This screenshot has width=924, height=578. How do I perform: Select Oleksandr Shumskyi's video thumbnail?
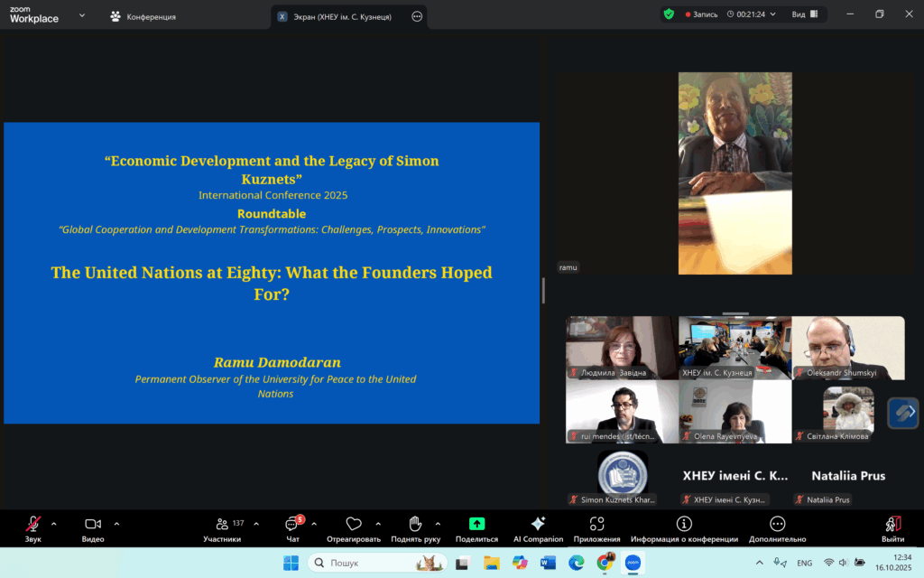point(848,348)
